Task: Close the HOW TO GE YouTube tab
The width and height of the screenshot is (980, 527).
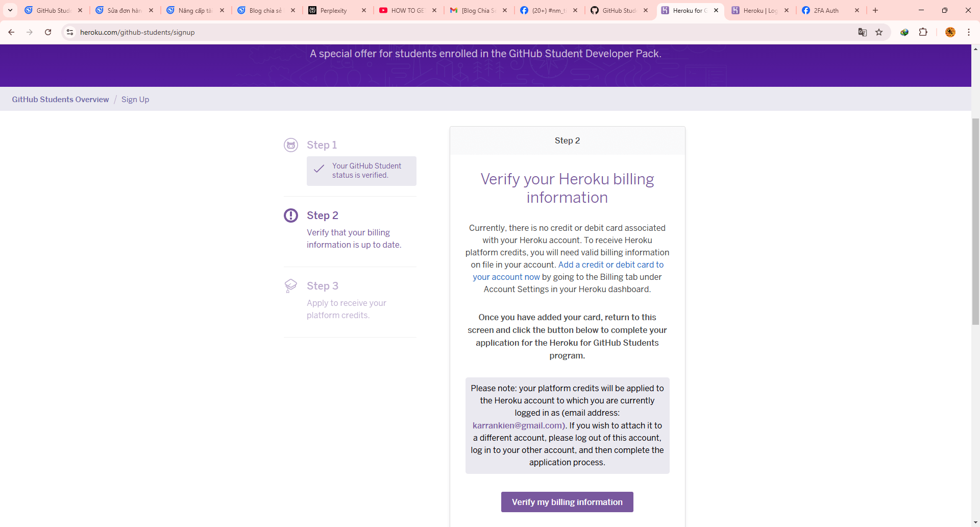Action: (x=434, y=10)
